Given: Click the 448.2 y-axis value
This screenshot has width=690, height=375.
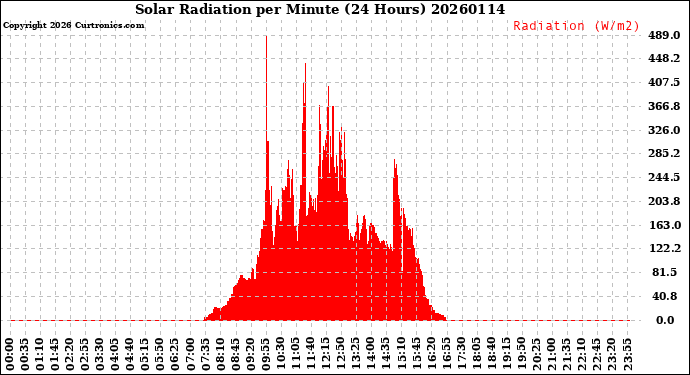Looking at the screenshot, I should 664,59.
